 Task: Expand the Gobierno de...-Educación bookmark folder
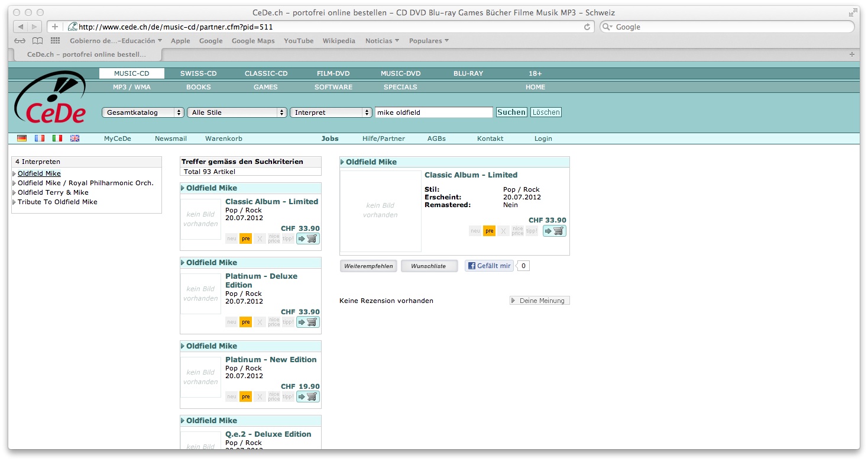[x=115, y=41]
